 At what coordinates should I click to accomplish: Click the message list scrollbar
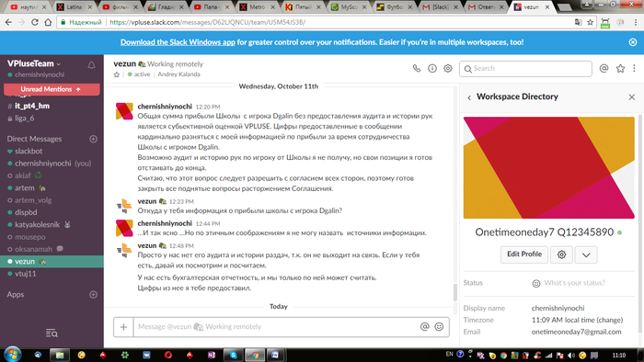tap(455, 292)
